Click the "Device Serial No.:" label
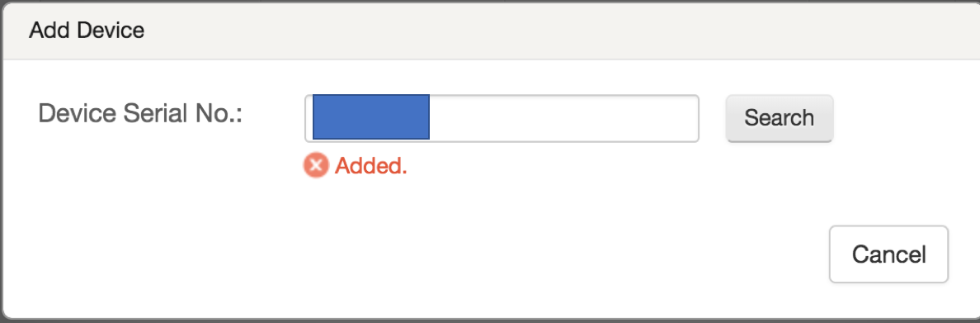 140,115
